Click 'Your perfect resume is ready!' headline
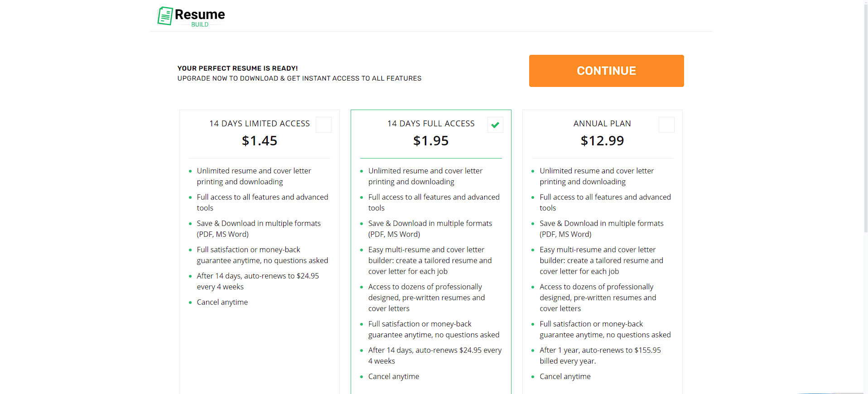Screen dimensions: 868x394 237,68
